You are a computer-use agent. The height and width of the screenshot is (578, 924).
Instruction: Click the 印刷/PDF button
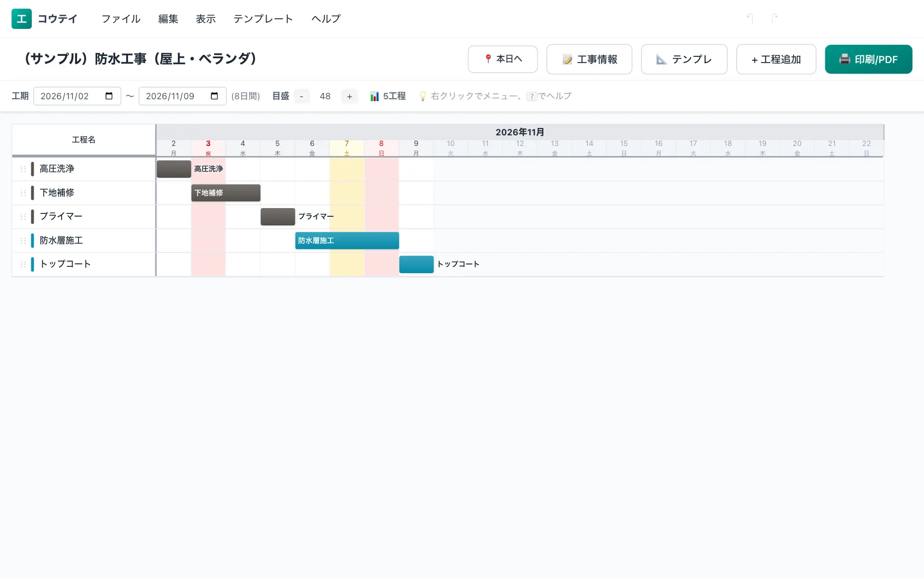868,59
